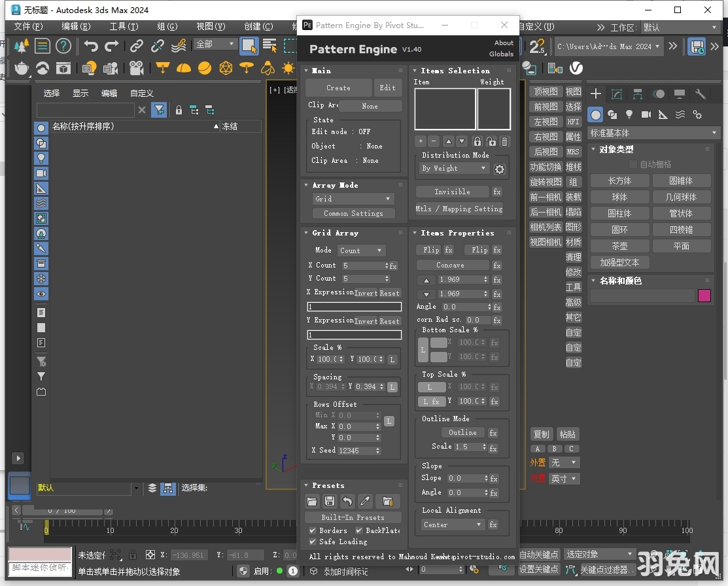Open the Distribution Mode settings gear
The image size is (728, 586).
click(x=500, y=169)
